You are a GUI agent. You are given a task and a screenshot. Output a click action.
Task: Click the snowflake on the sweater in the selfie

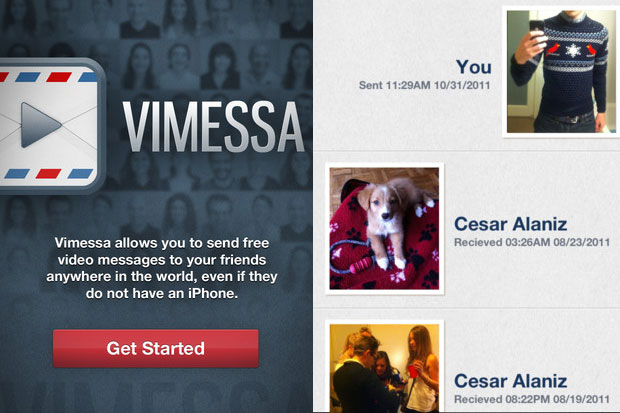[x=573, y=50]
